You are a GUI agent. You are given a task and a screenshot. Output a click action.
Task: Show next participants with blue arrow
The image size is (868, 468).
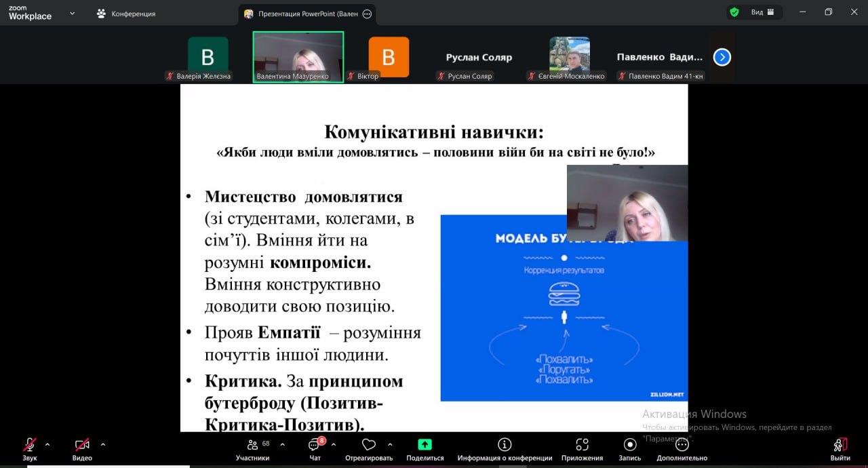(722, 58)
